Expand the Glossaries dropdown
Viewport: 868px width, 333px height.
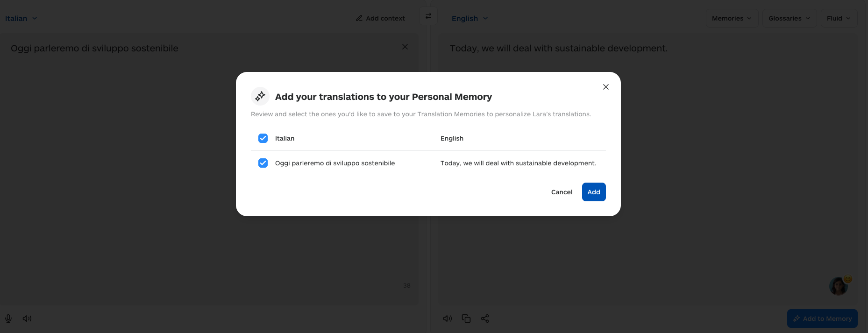789,18
